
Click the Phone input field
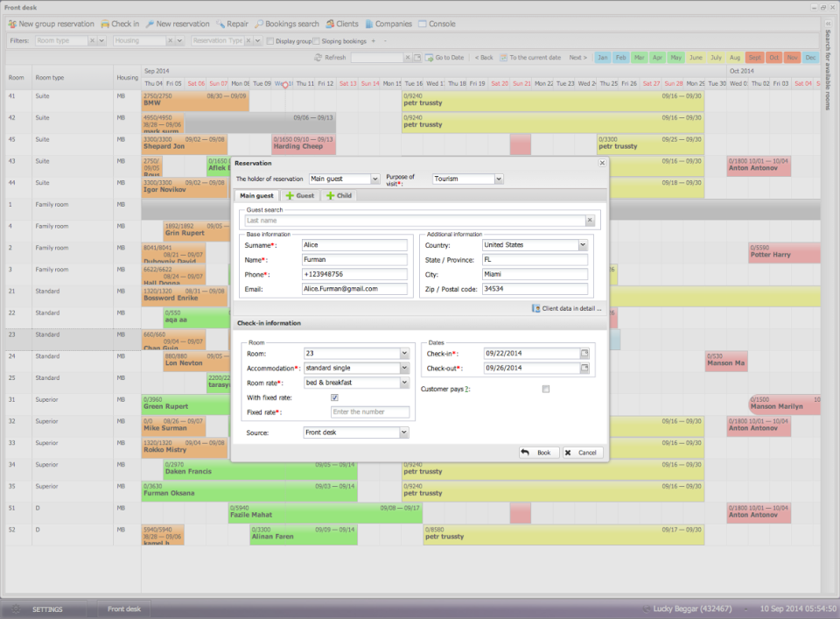(354, 274)
